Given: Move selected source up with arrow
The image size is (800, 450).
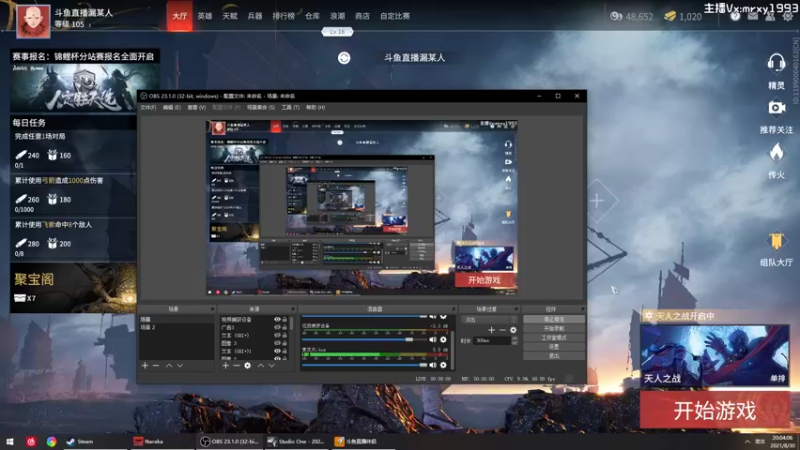Looking at the screenshot, I should (x=261, y=365).
